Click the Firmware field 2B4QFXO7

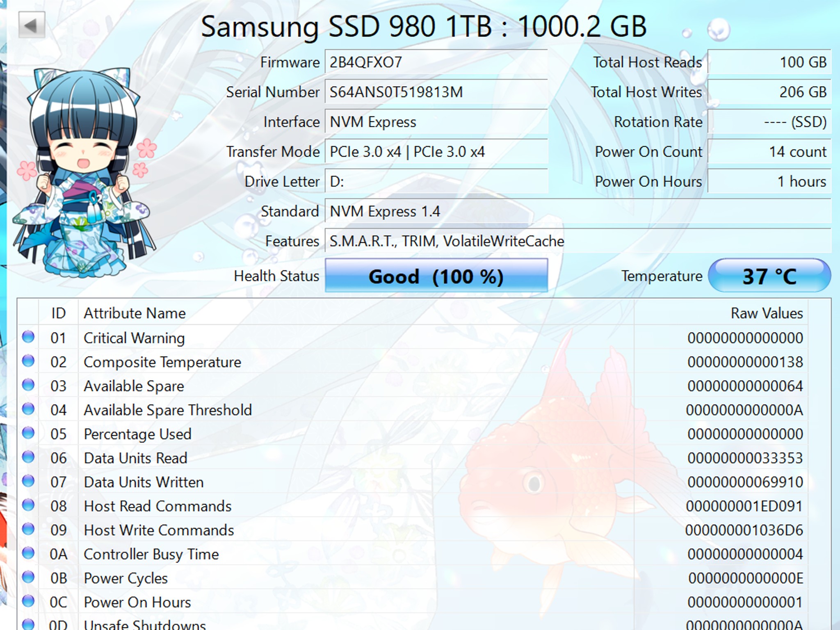tap(436, 62)
